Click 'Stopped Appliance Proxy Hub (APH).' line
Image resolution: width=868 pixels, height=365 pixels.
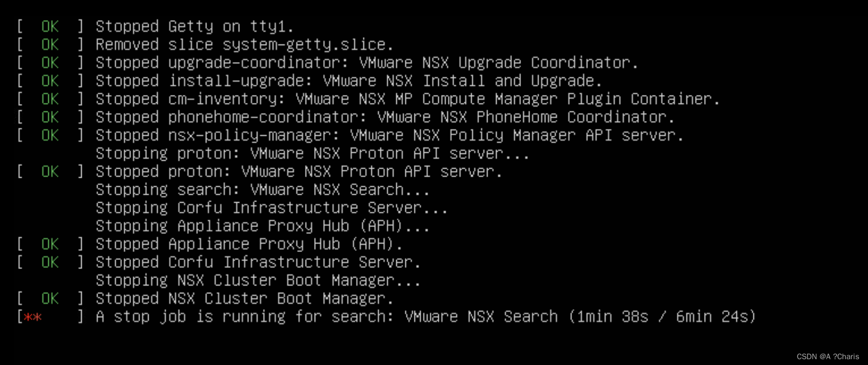coord(249,244)
